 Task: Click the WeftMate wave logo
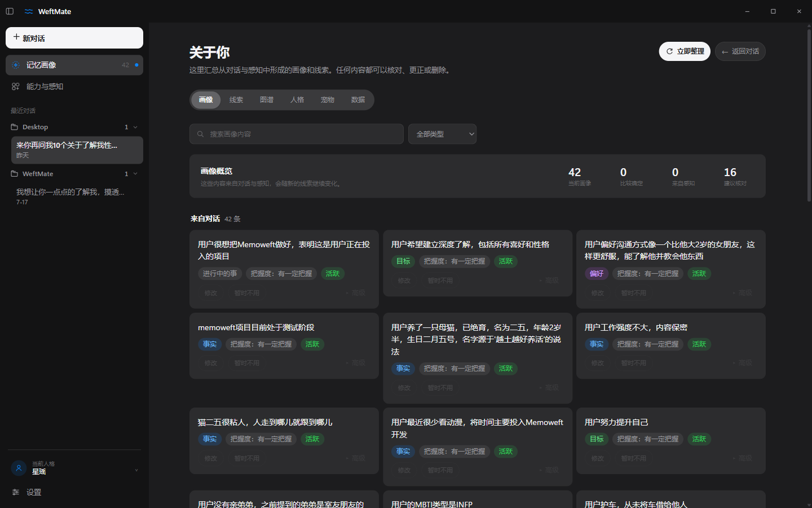[x=29, y=11]
